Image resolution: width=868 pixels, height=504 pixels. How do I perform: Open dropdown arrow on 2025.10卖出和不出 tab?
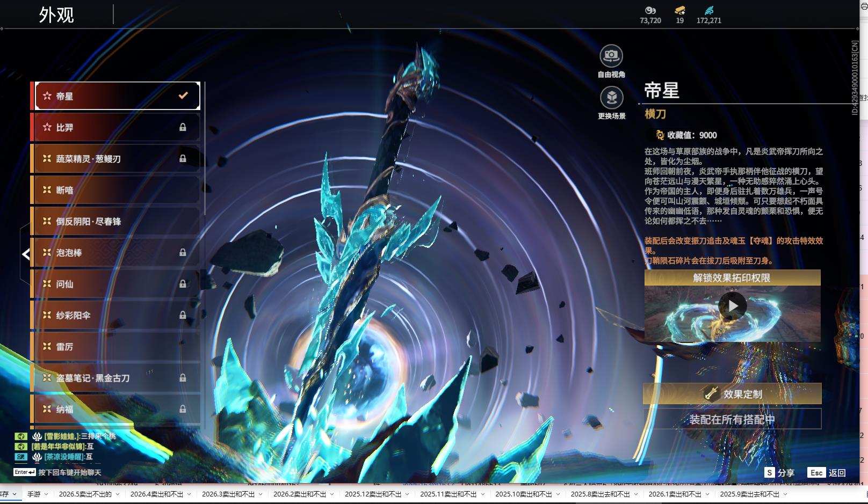click(x=557, y=494)
